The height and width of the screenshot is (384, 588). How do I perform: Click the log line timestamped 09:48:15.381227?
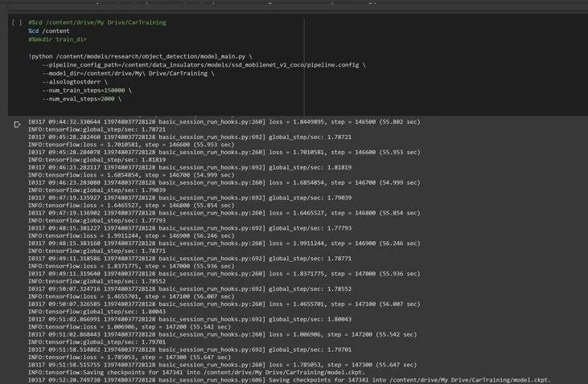(190, 228)
